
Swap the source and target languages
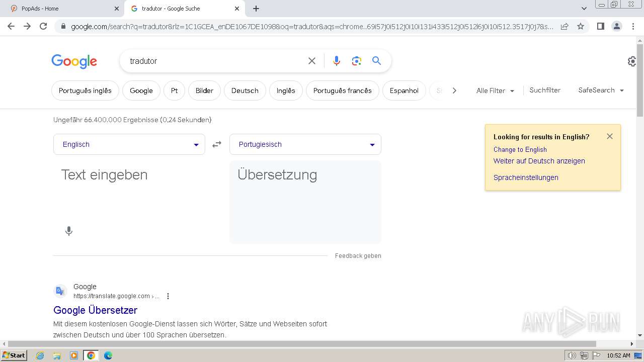[217, 144]
